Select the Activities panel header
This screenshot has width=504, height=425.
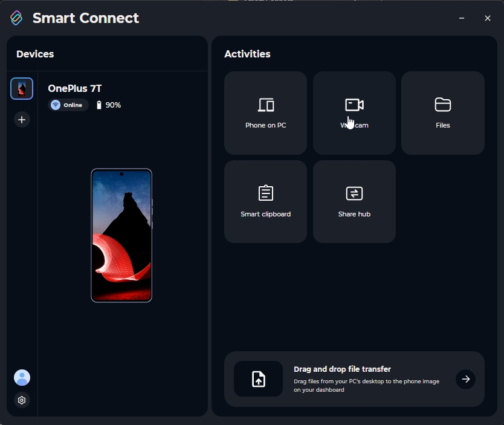pos(247,54)
